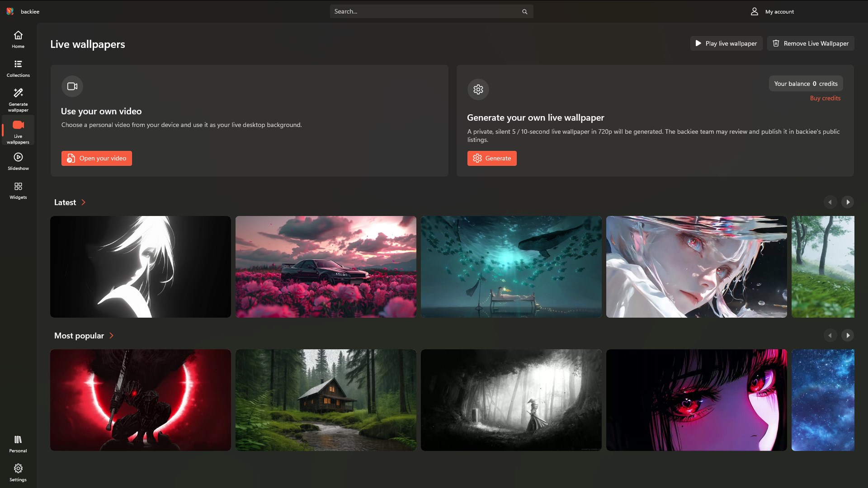Go to previous items in Most popular row
868x488 pixels.
[830, 335]
